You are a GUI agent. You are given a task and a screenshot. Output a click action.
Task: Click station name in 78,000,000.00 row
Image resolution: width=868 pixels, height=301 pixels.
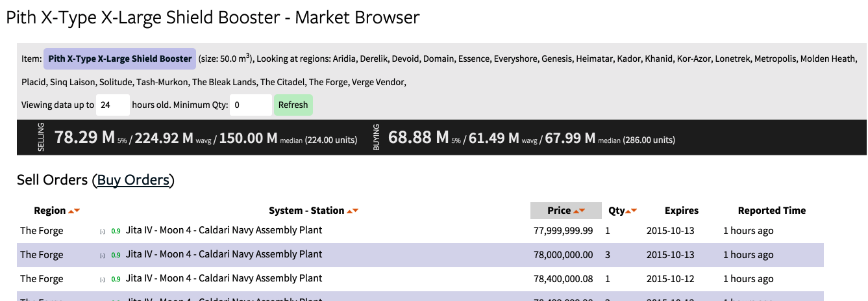click(224, 254)
